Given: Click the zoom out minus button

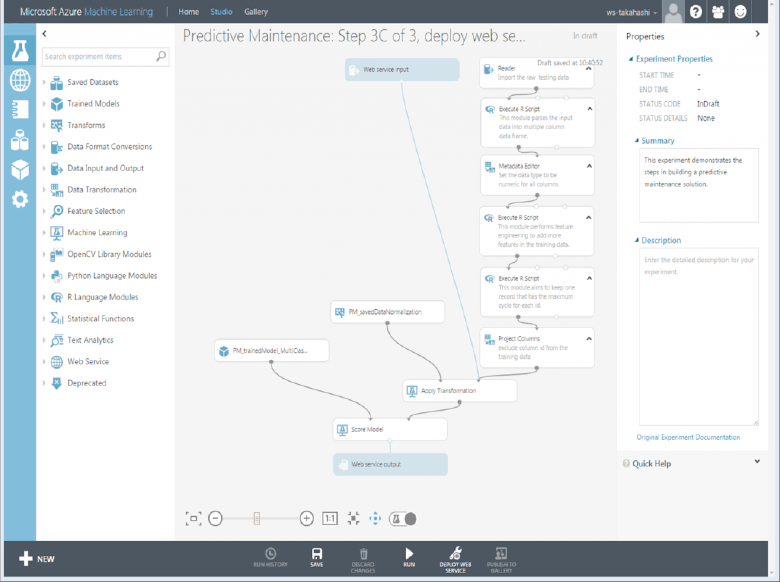Looking at the screenshot, I should [215, 519].
